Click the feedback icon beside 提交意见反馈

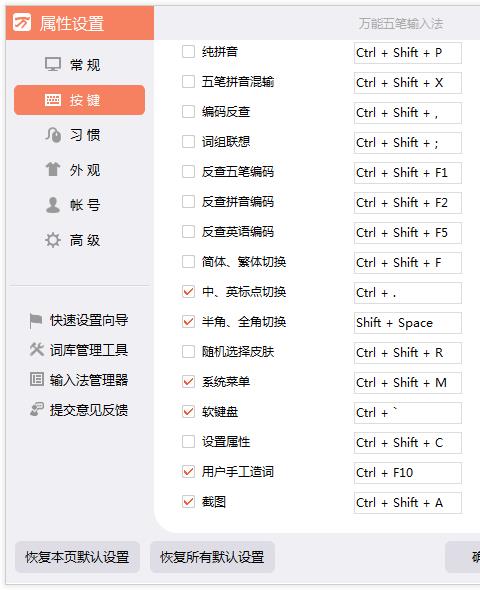36,409
